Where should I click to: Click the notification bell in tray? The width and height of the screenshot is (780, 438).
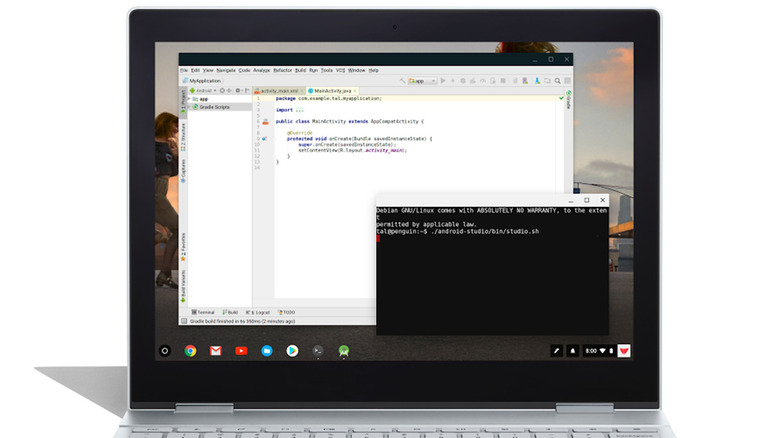point(573,351)
